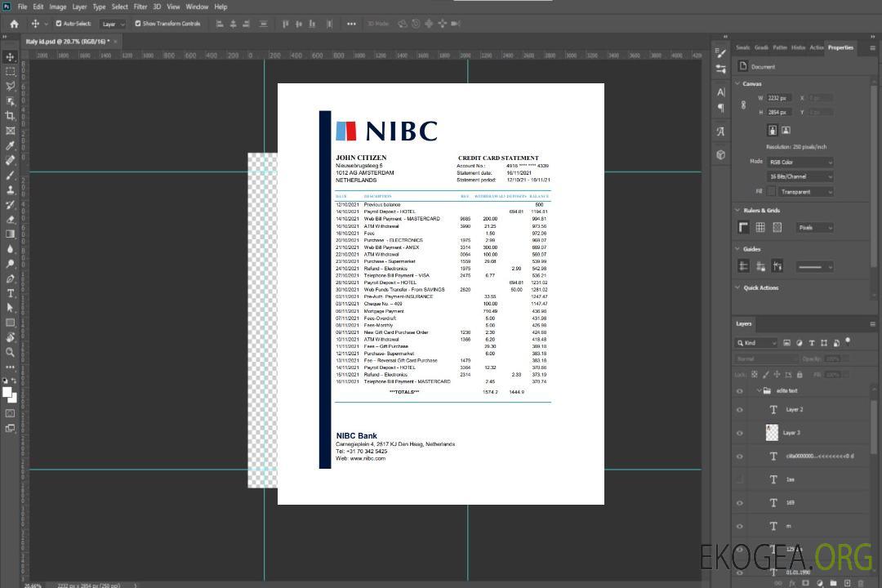Open the Auto-Select Layer dropdown
The height and width of the screenshot is (588, 882).
pyautogui.click(x=113, y=24)
